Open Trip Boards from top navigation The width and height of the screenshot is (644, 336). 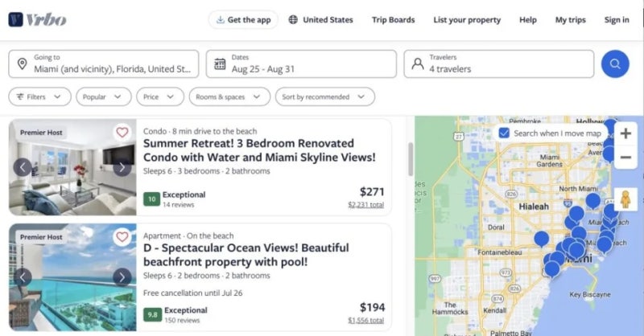pyautogui.click(x=393, y=20)
